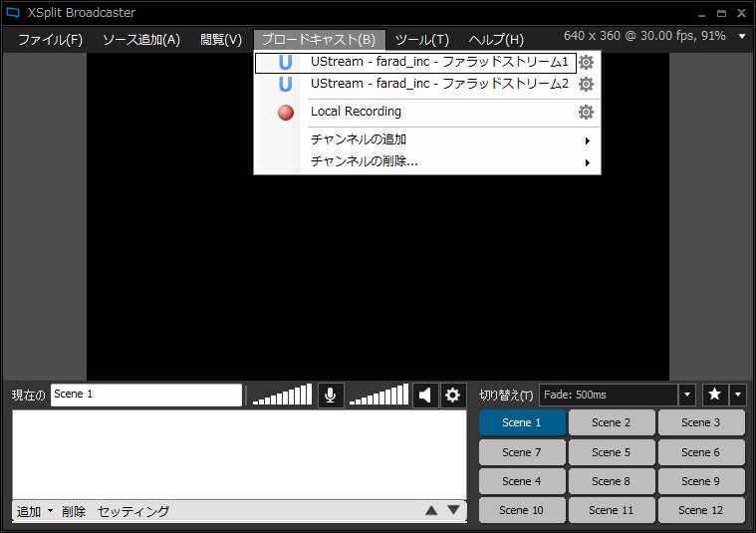This screenshot has height=533, width=756.
Task: Click the current scene name field
Action: tap(146, 395)
